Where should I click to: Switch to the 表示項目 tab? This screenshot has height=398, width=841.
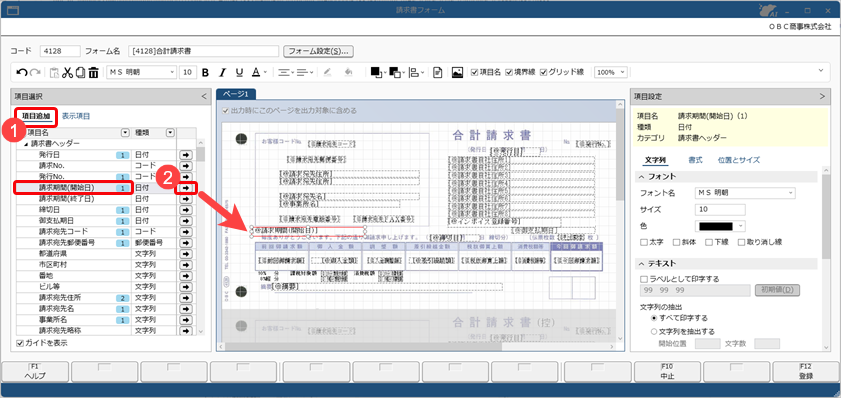[76, 115]
